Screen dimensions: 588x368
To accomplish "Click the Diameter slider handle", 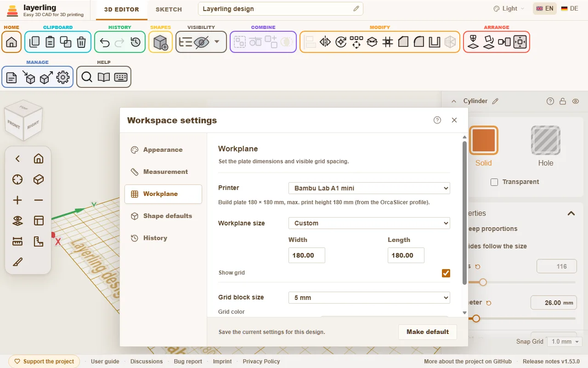I will pos(476,318).
